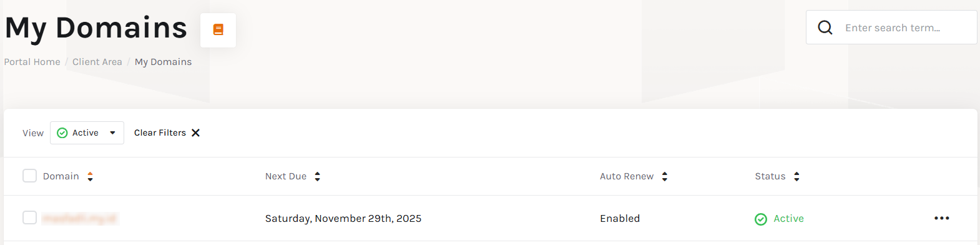980x245 pixels.
Task: Open the Client Area breadcrumb link
Action: [97, 62]
